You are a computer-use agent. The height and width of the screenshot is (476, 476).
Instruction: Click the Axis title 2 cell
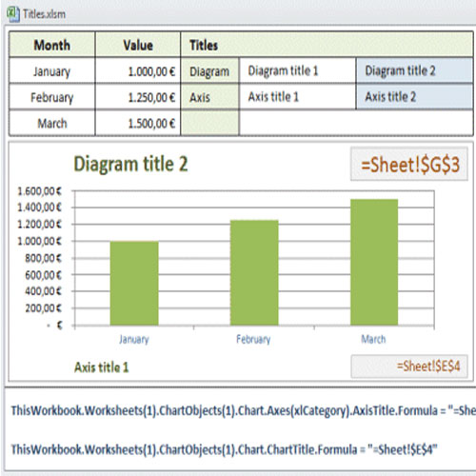pos(415,97)
